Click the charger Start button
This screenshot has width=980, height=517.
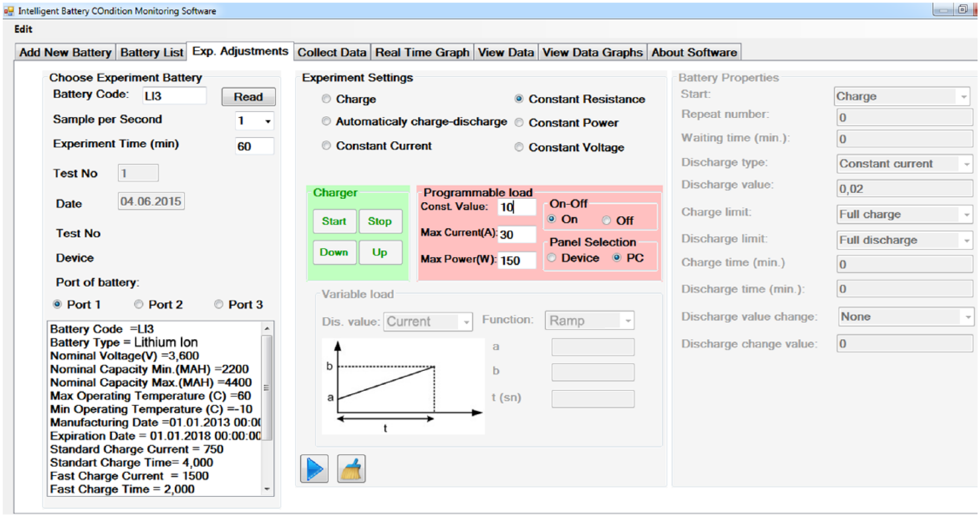tap(334, 221)
